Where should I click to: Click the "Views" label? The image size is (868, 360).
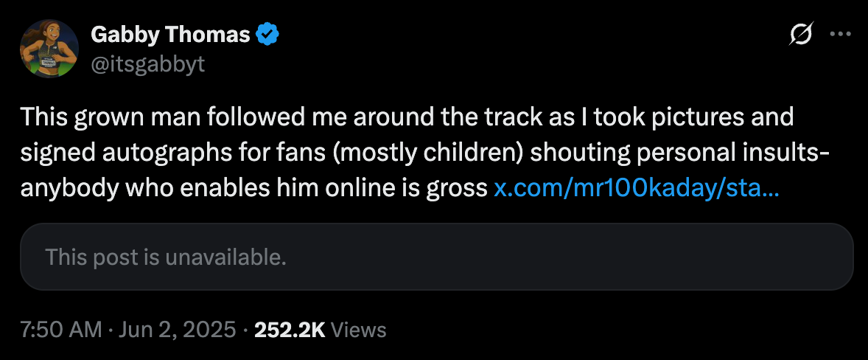click(x=359, y=330)
